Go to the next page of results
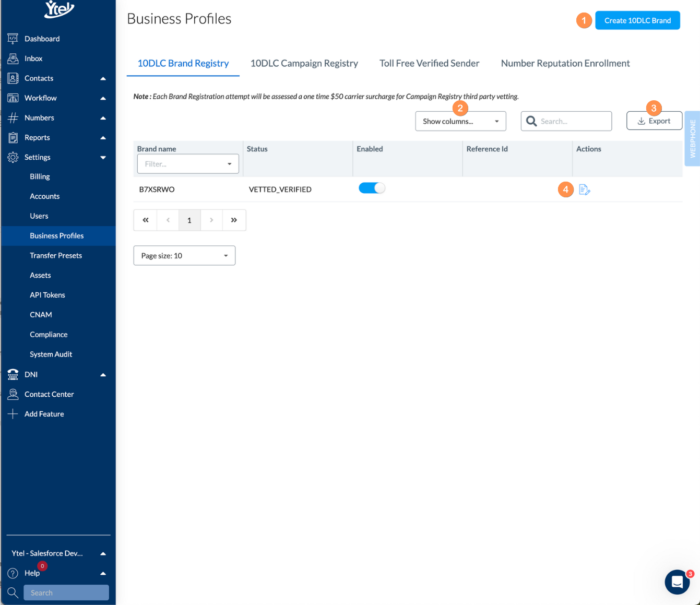The image size is (700, 605). (211, 220)
